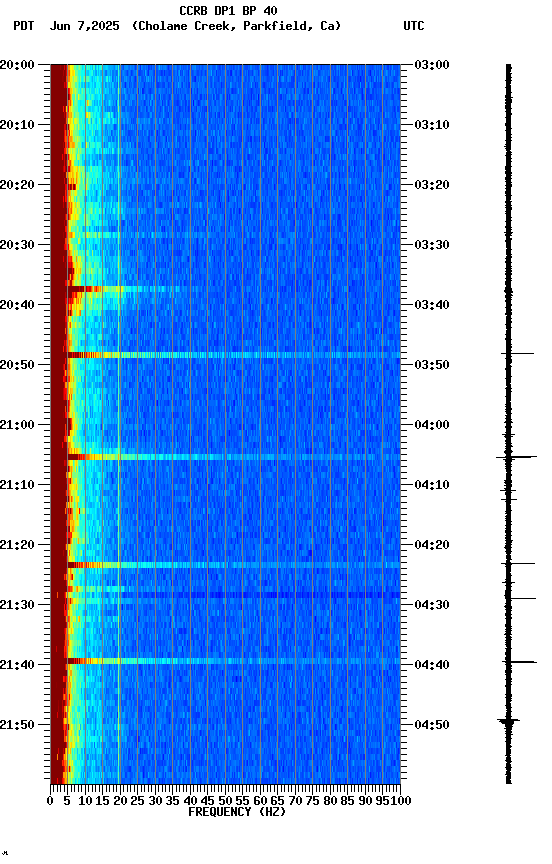Click the location text '(Cholame Creek, Parkfield, Ca)'
Viewport: 552px width, 864px height.
pyautogui.click(x=236, y=26)
